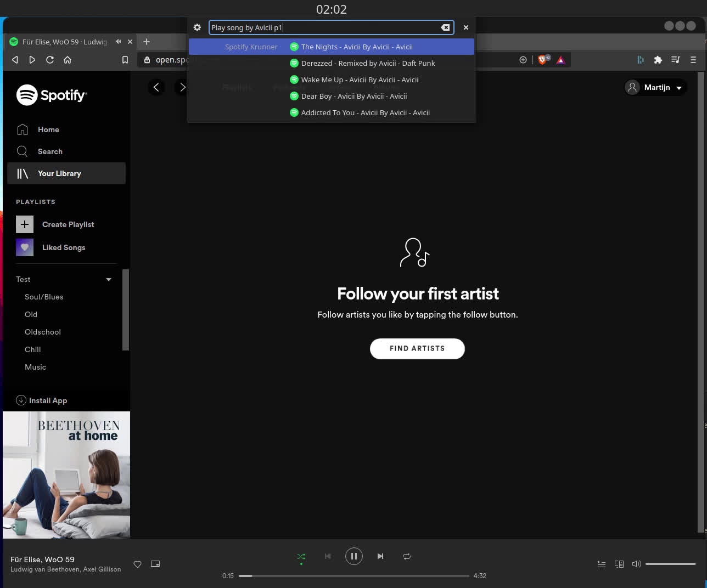The height and width of the screenshot is (588, 707).
Task: Mute the volume speaker icon
Action: click(636, 564)
